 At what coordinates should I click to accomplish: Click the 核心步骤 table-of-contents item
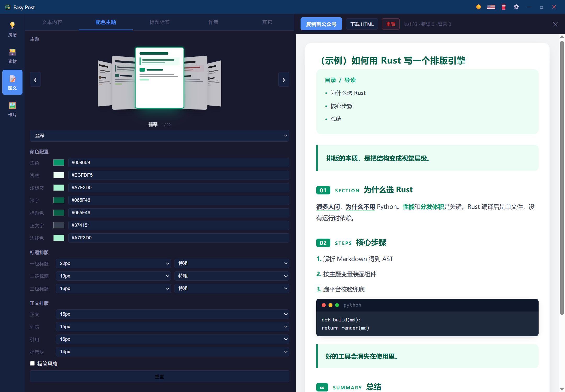341,106
